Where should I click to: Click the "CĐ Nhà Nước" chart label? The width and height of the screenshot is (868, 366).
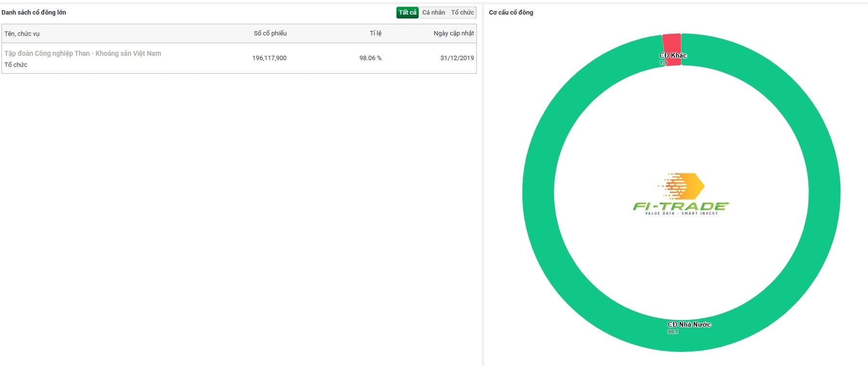point(689,324)
